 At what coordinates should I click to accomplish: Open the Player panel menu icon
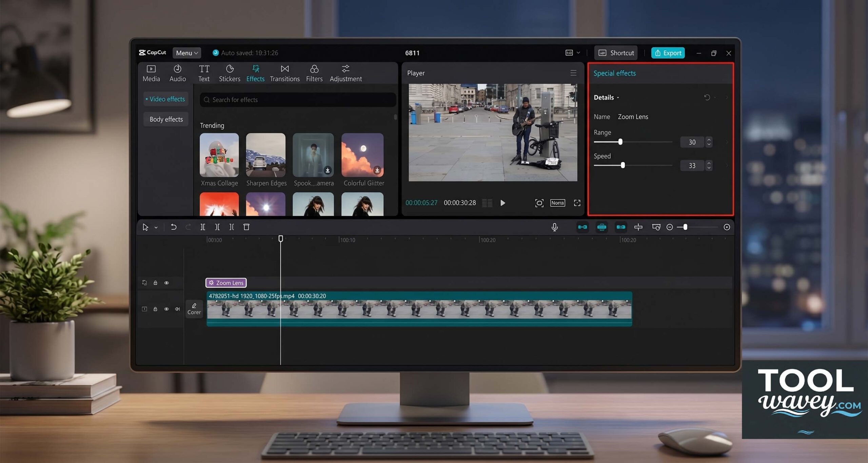pyautogui.click(x=573, y=73)
